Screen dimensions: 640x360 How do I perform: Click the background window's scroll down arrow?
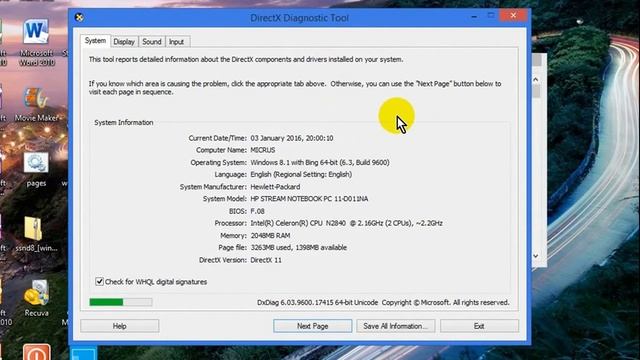click(x=536, y=256)
